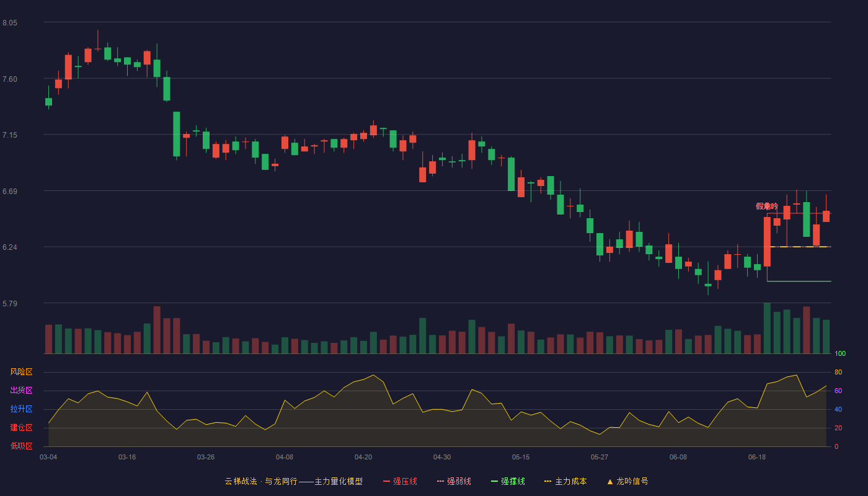Click the 6.24 price axis label
Image resolution: width=868 pixels, height=496 pixels.
coord(10,247)
